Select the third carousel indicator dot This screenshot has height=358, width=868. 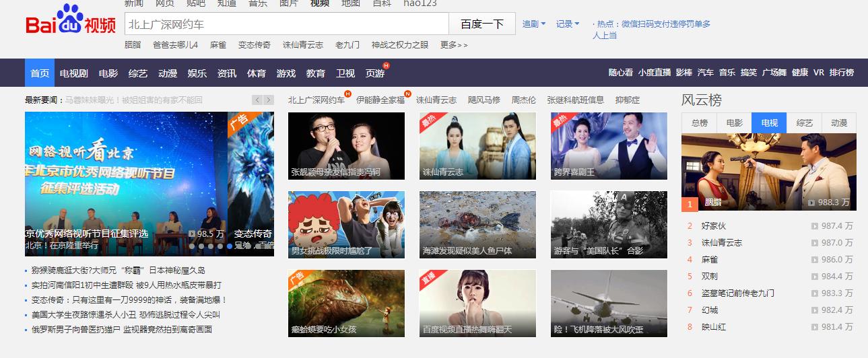pyautogui.click(x=211, y=246)
